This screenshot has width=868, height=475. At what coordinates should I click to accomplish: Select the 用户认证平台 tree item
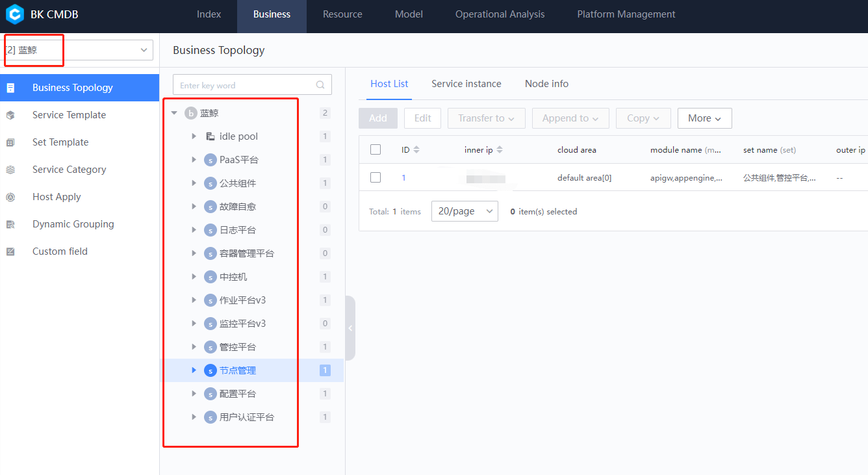(252, 417)
